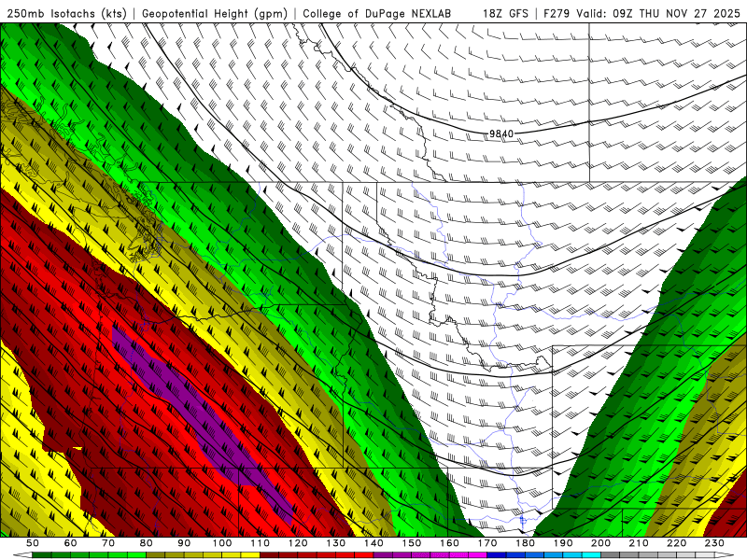Click the 180 label on the color scale
Screen dimensions: 747x560
[525, 543]
